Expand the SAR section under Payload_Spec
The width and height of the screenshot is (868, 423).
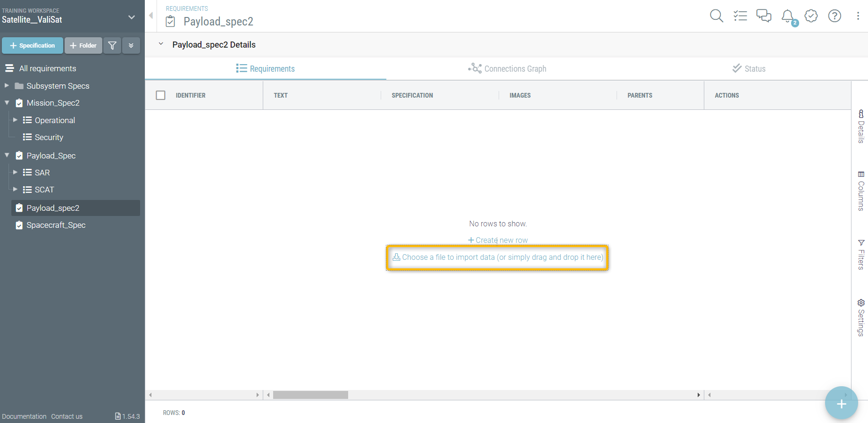click(15, 172)
